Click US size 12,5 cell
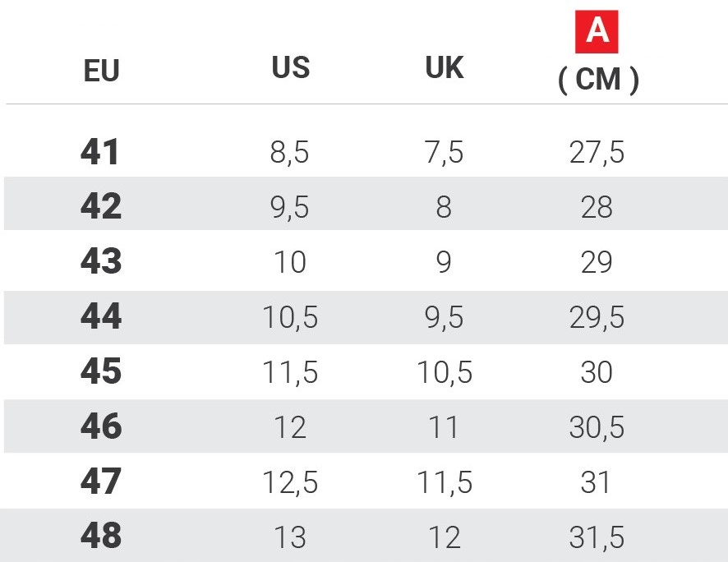The height and width of the screenshot is (562, 728). [290, 482]
